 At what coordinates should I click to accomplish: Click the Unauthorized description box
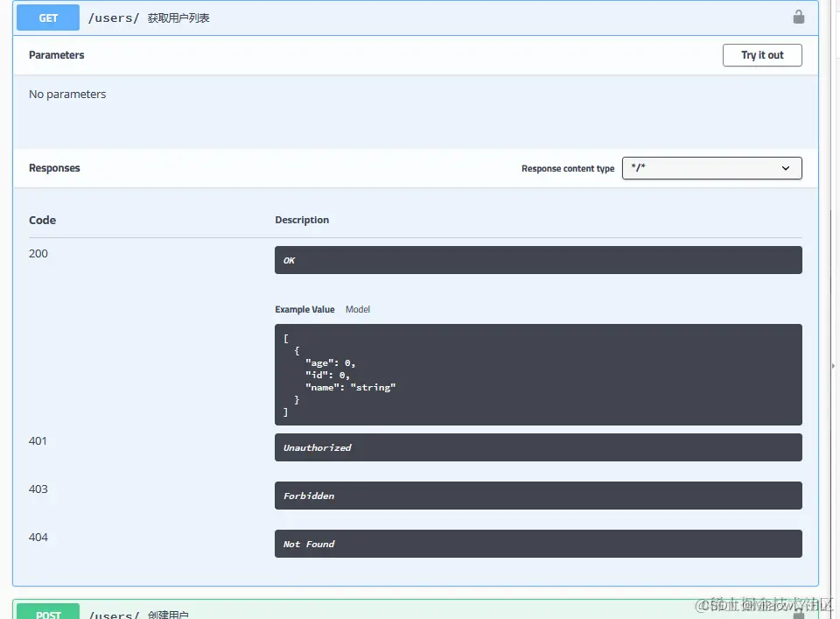538,447
